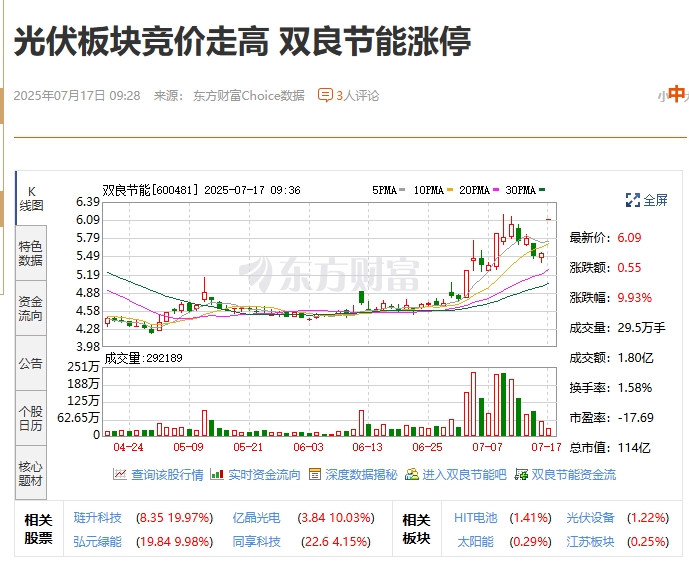Click the fullscreen expand icon
Viewport: 689px width, 581px height.
633,200
